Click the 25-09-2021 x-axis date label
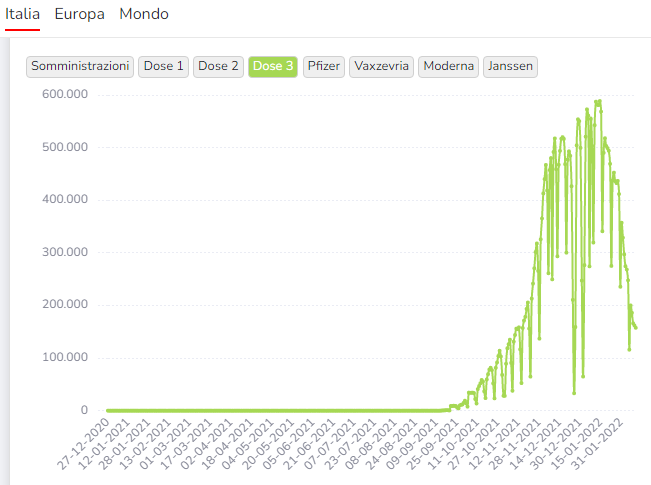The height and width of the screenshot is (485, 651). [433, 443]
